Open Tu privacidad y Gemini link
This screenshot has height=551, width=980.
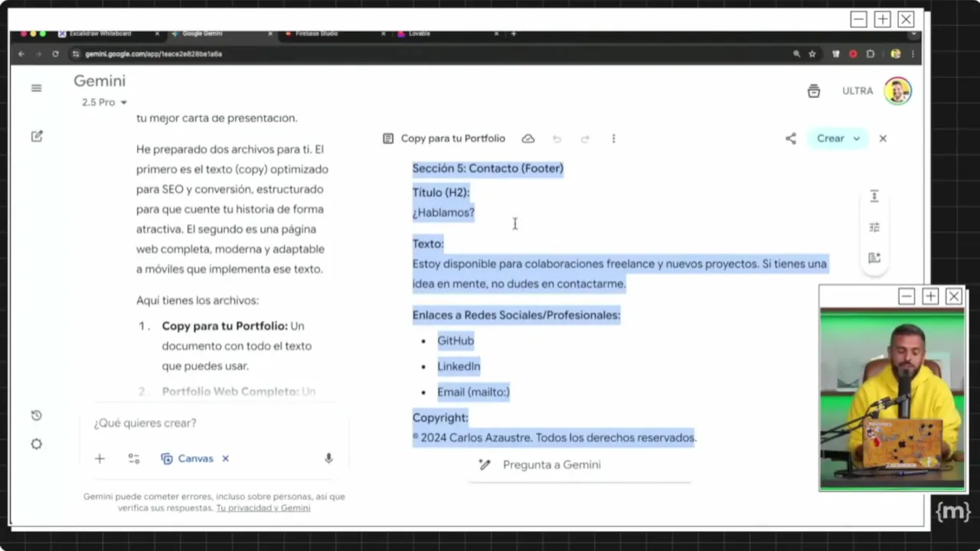263,508
